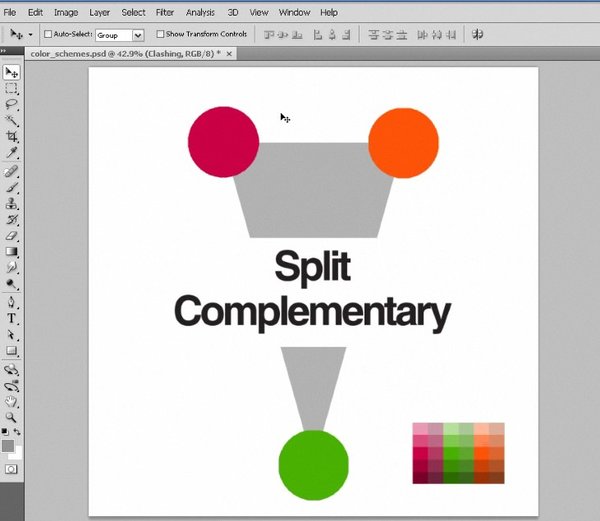
Task: Enable Show Transform Controls checkbox
Action: [x=160, y=34]
